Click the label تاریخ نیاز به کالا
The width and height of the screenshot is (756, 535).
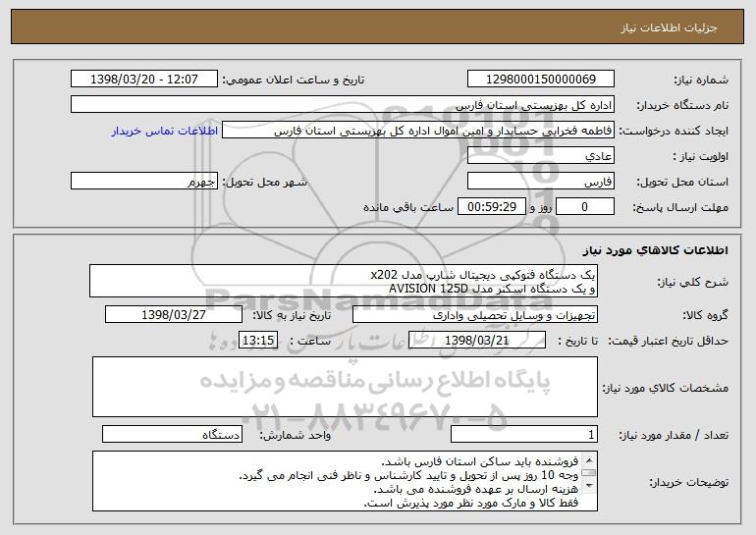coord(292,315)
